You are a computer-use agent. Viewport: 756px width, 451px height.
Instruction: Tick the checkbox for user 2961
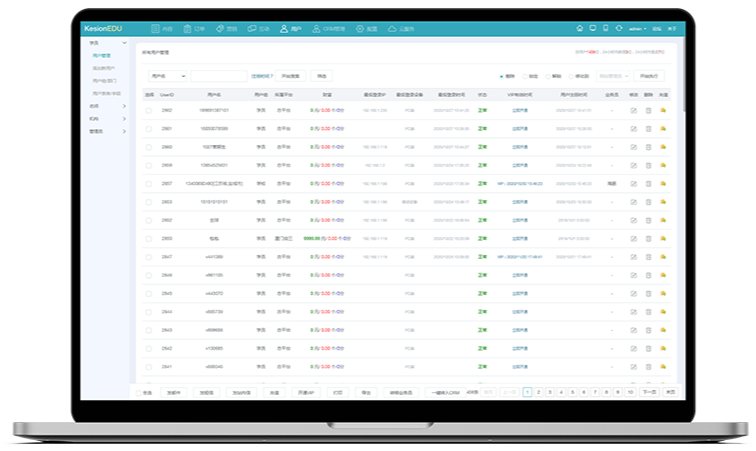coord(149,129)
